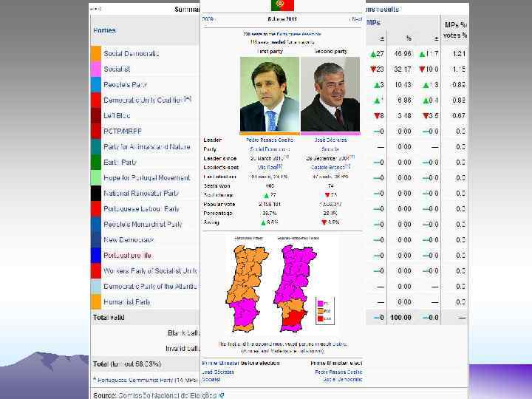
Task: Click red down arrow in Seat change row
Action: [x=327, y=195]
